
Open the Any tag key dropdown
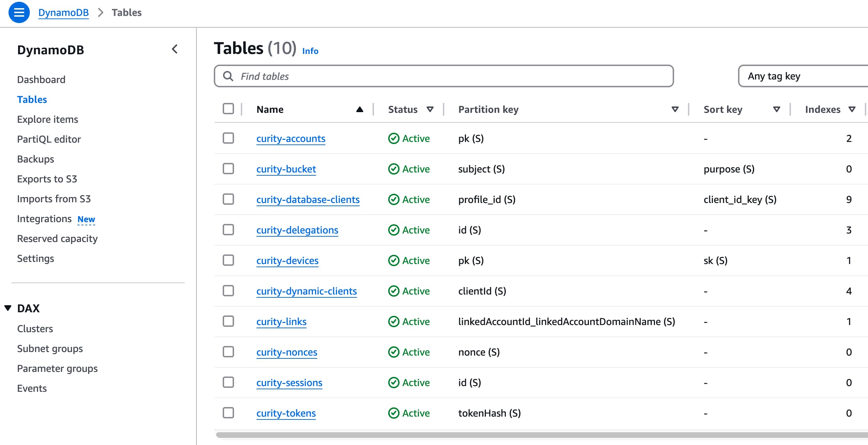point(803,76)
